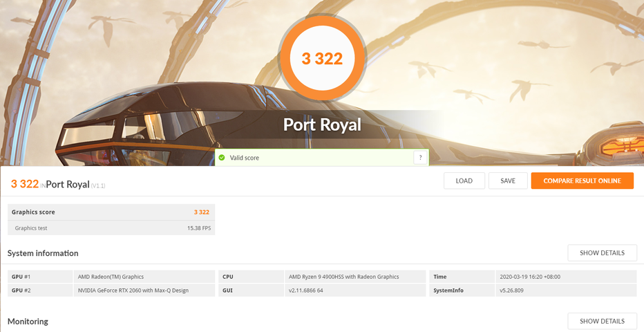The width and height of the screenshot is (644, 332).
Task: Show details for Monitoring section
Action: tap(602, 322)
